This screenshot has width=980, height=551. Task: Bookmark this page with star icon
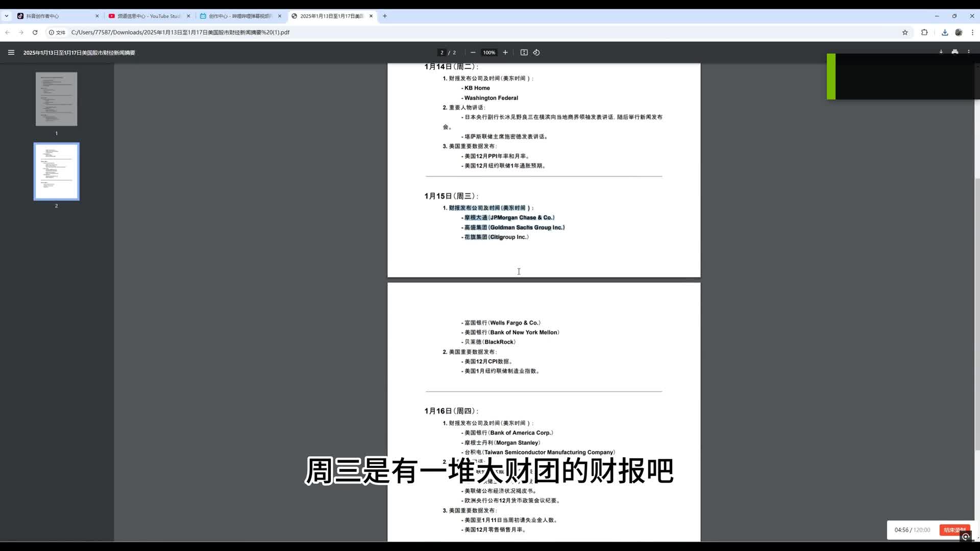click(905, 32)
